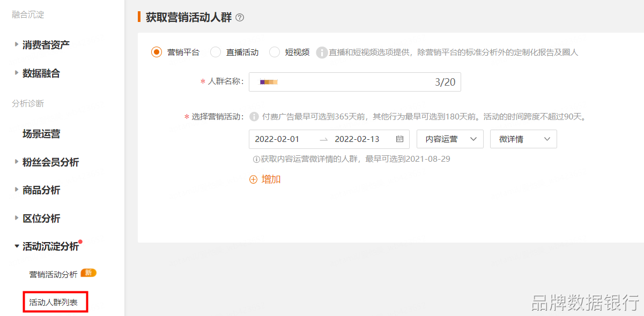
Task: Click the 新 badge next to 营销活动分析
Action: click(88, 273)
